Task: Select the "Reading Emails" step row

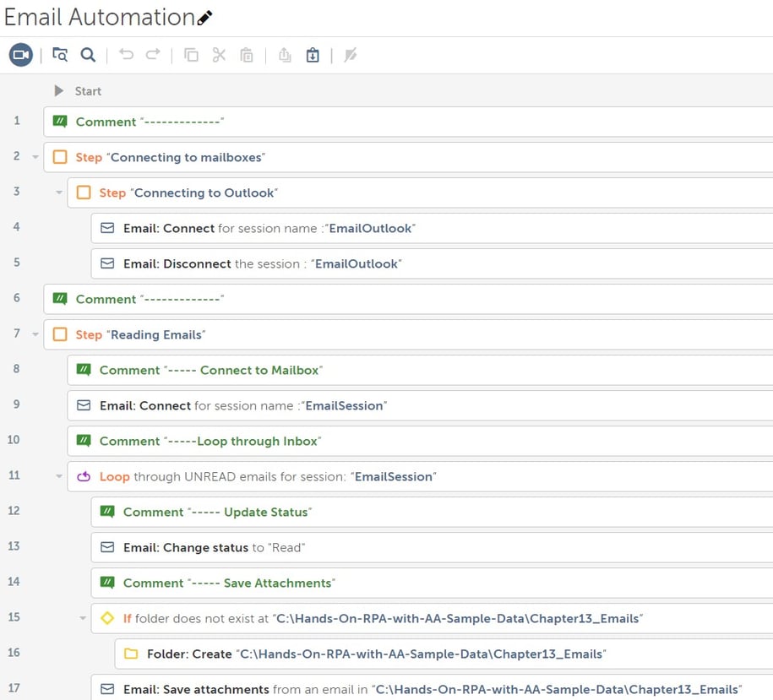Action: click(408, 334)
